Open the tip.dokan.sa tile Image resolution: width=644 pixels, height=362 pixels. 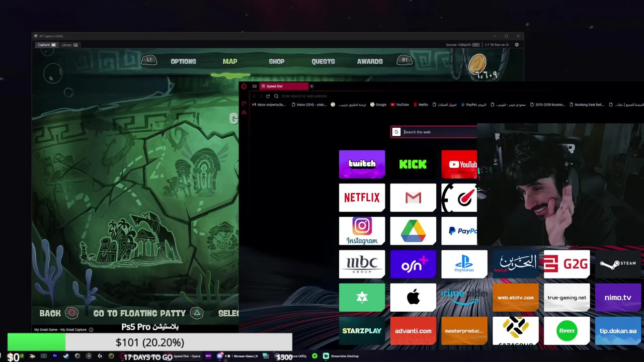pyautogui.click(x=618, y=331)
